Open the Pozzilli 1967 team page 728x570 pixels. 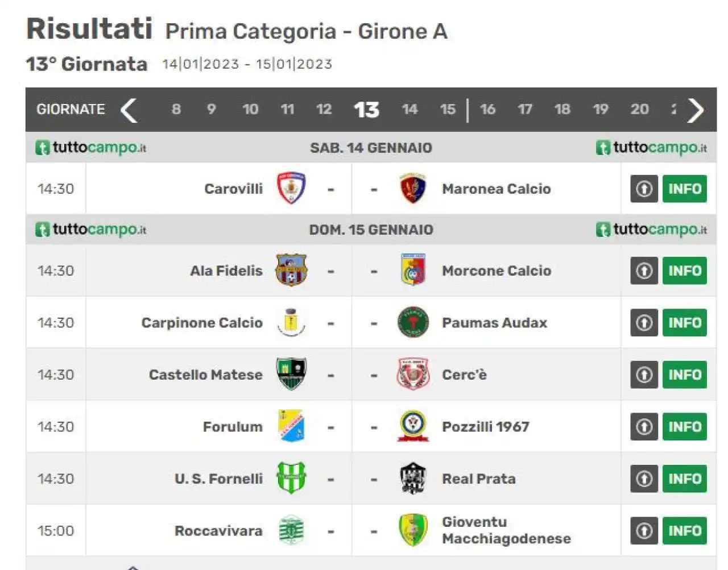[485, 427]
